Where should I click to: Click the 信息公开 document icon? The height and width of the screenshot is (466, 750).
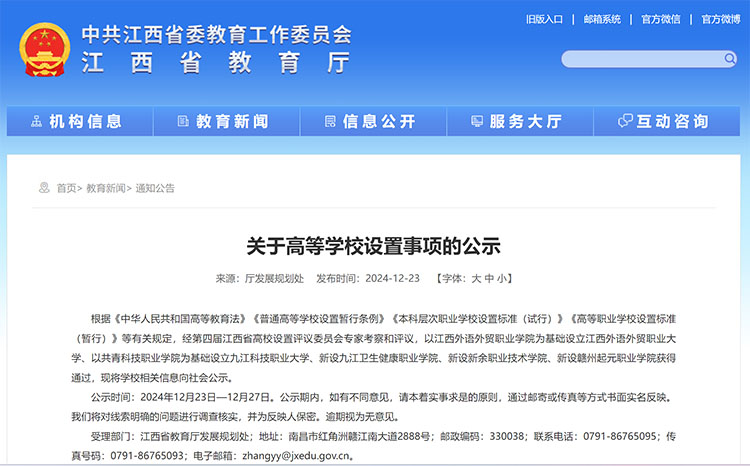327,121
